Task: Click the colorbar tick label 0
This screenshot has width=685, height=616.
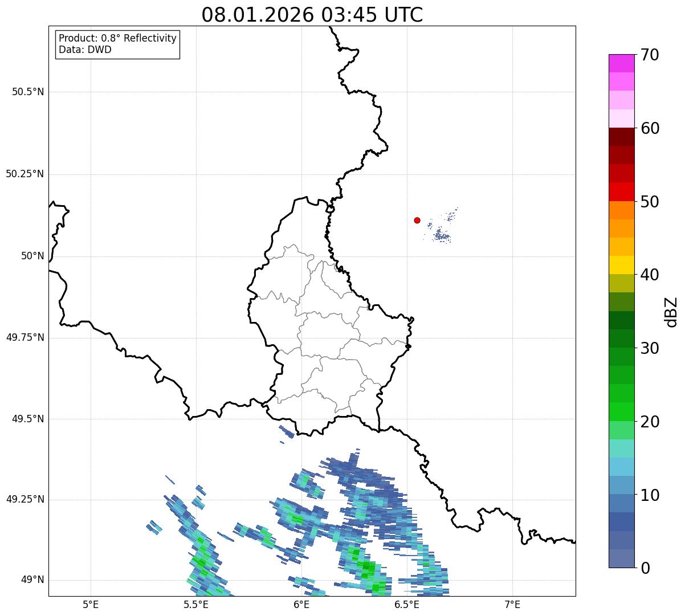Action: [x=645, y=568]
